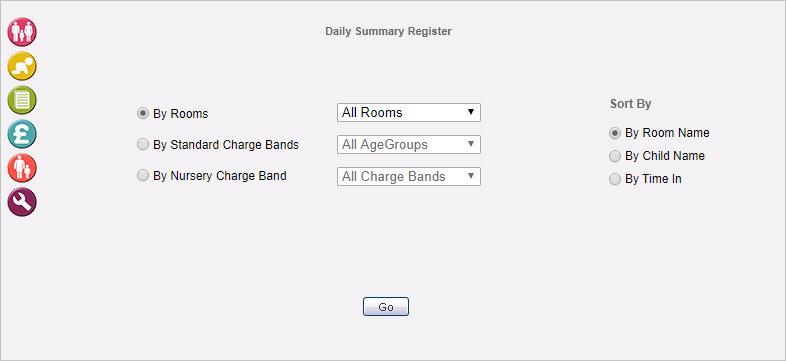786x361 pixels.
Task: Select By Standard Charge Bands option
Action: (143, 144)
